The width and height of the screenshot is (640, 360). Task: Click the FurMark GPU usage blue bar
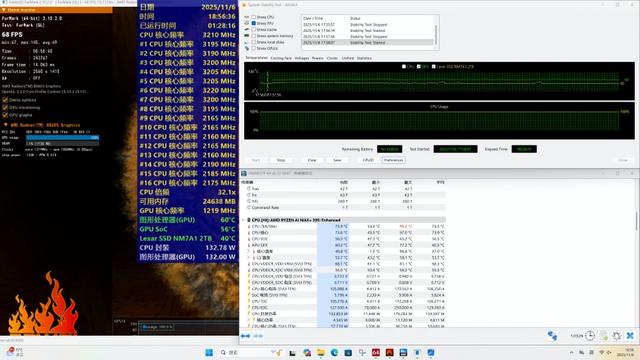(x=62, y=138)
